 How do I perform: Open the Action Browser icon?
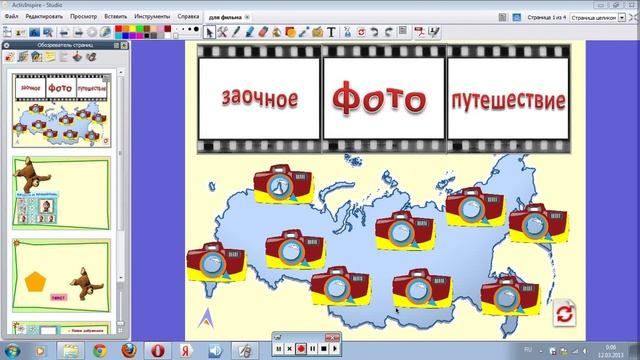pyautogui.click(x=78, y=57)
